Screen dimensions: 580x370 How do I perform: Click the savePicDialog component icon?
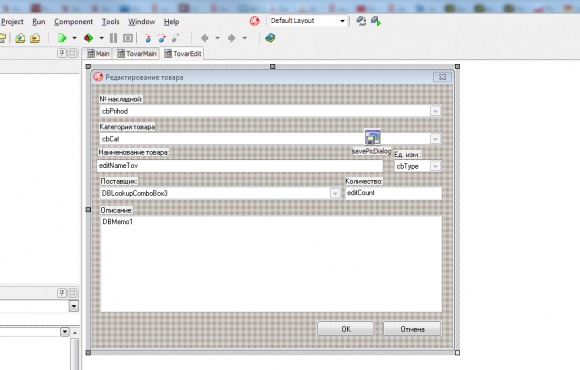(372, 137)
